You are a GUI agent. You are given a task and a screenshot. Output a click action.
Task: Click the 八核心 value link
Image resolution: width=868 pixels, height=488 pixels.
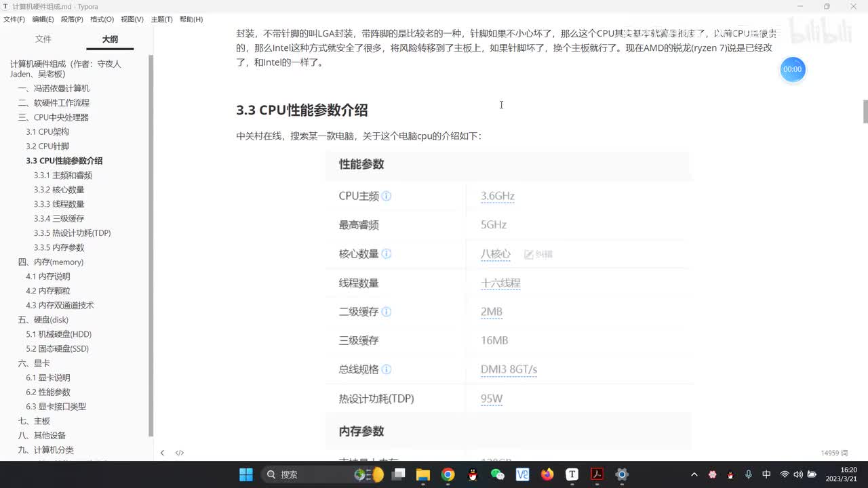[496, 253]
